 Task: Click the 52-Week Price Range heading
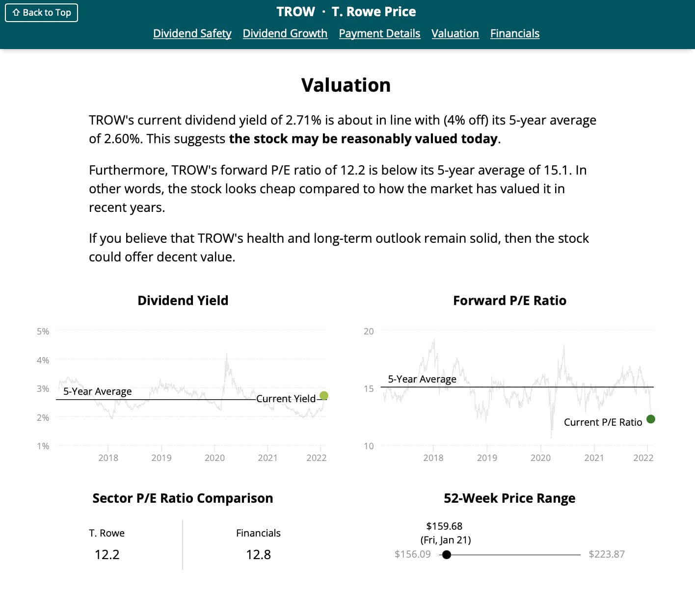tap(509, 498)
